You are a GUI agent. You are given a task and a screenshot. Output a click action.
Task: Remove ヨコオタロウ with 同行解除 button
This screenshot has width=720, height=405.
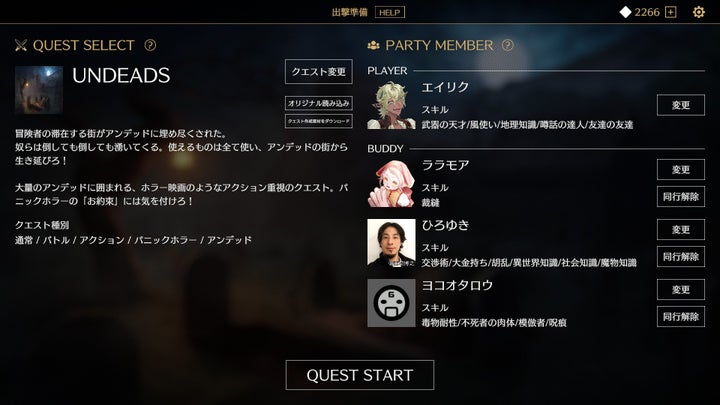coord(681,316)
